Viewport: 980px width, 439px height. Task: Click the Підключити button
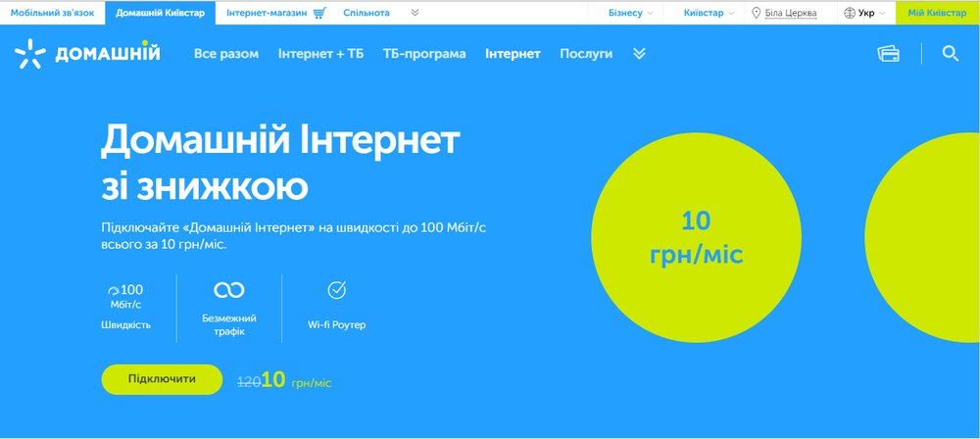162,379
